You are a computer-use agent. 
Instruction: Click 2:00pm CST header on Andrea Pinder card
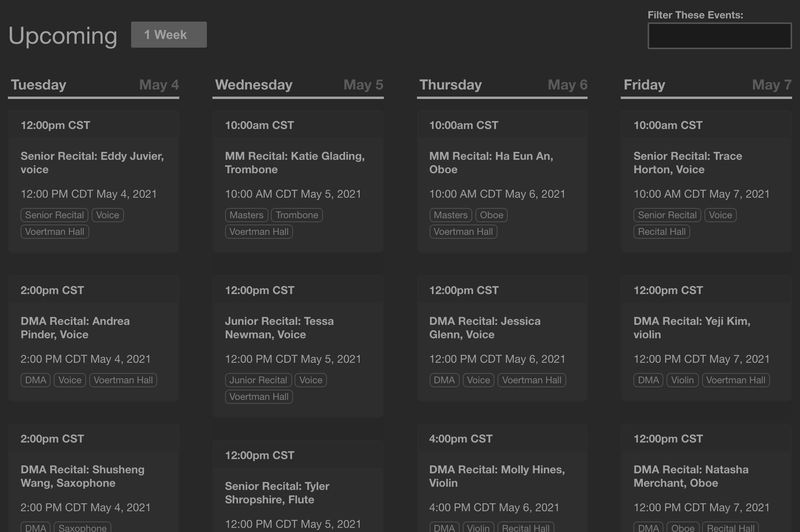(x=53, y=291)
